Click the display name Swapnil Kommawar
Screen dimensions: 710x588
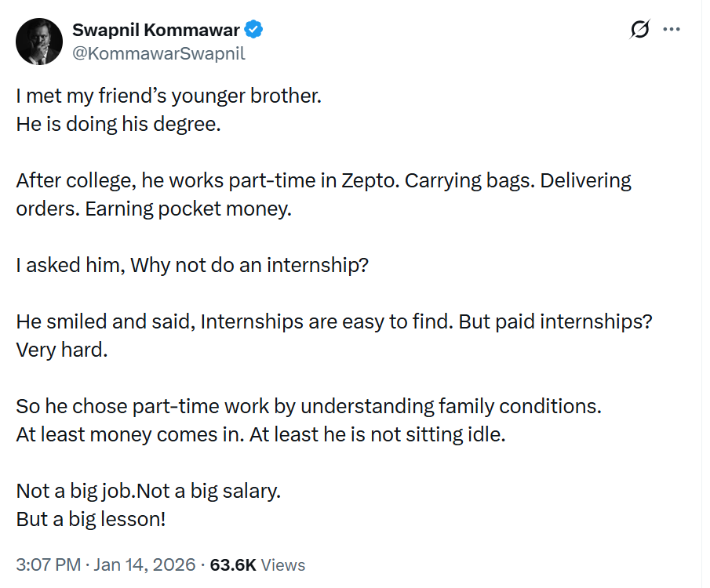click(155, 30)
